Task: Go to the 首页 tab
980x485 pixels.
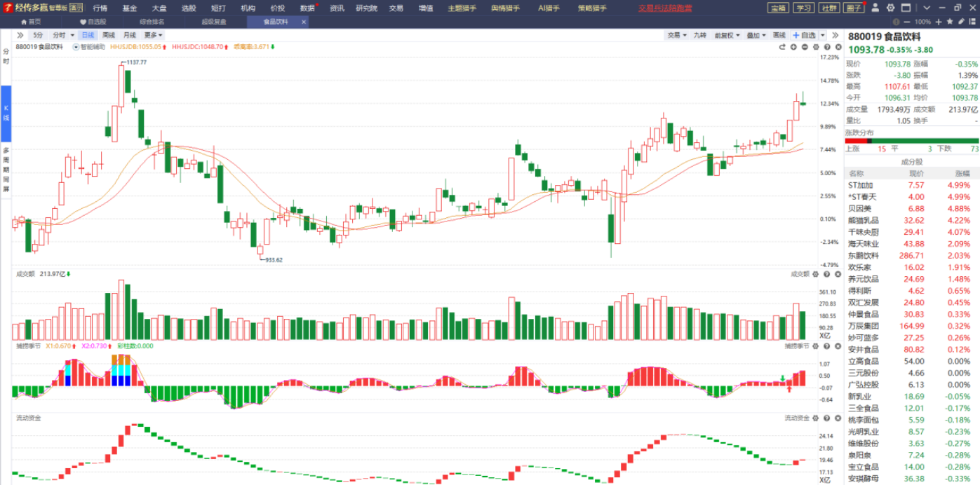Action: click(x=31, y=22)
